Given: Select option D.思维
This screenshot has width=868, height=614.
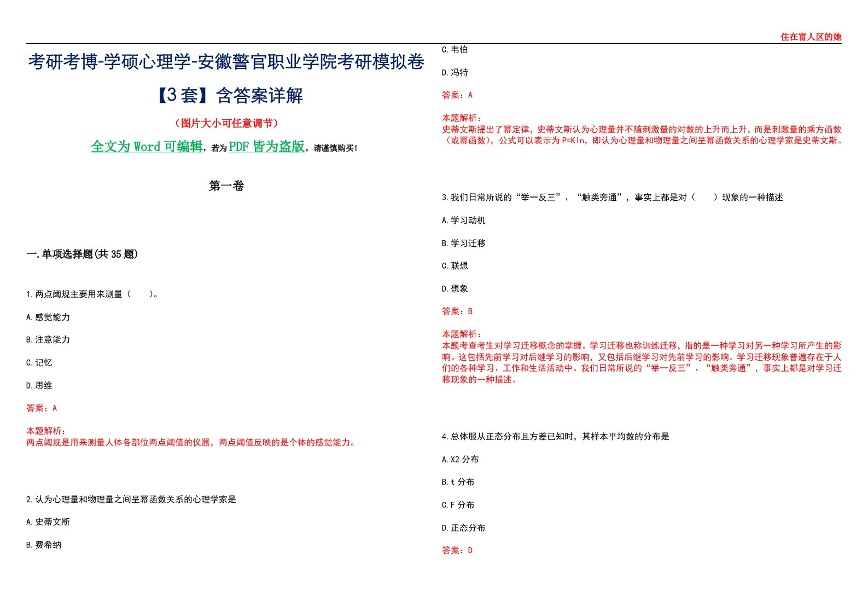Looking at the screenshot, I should pos(39,386).
